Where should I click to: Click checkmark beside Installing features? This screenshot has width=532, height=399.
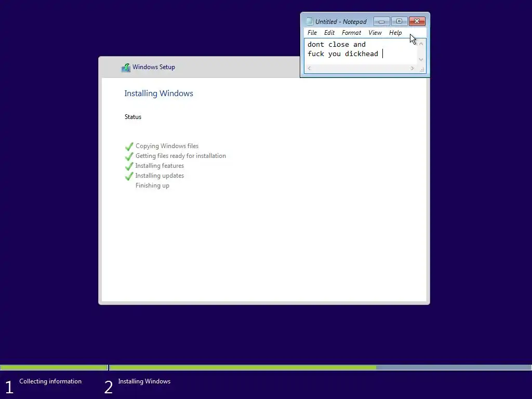click(x=129, y=166)
